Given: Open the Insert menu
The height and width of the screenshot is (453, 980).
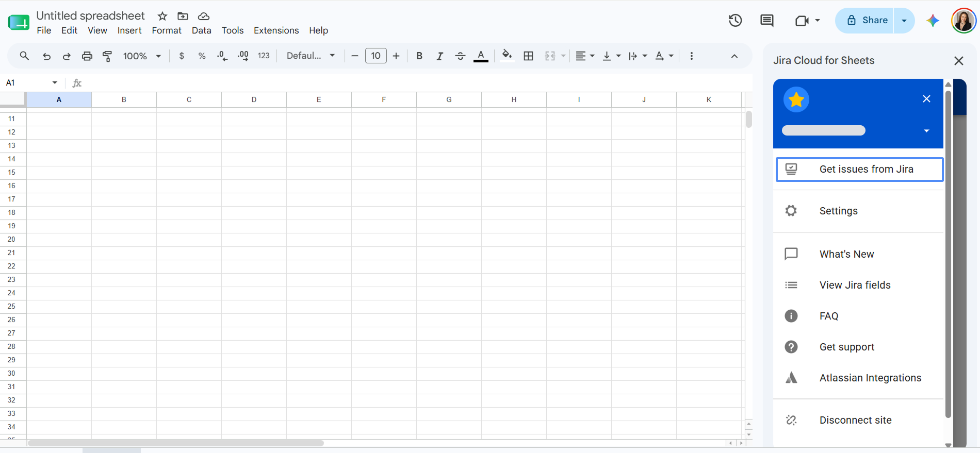Looking at the screenshot, I should [x=129, y=30].
